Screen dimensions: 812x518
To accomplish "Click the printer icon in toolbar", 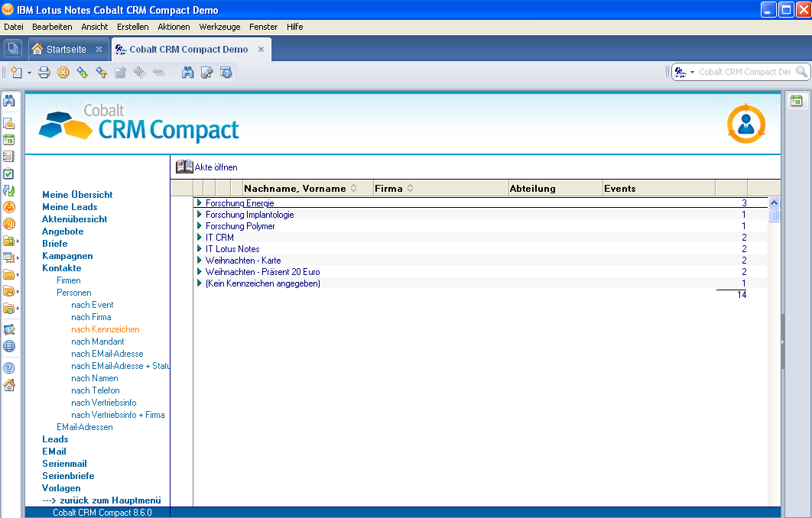I will click(x=44, y=73).
